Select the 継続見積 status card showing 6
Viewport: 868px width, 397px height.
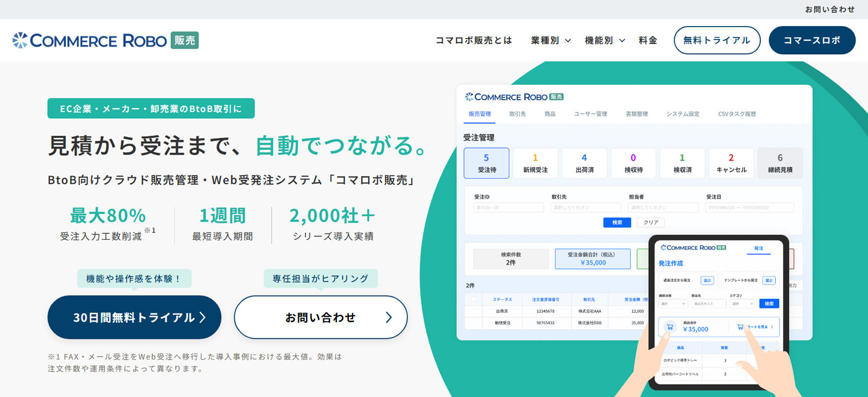(x=780, y=163)
